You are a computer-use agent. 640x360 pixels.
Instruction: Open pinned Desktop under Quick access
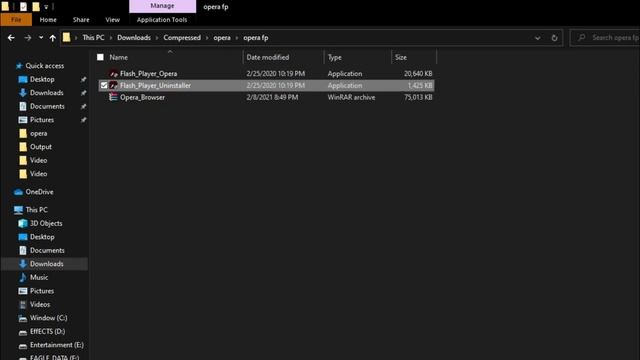[x=42, y=79]
